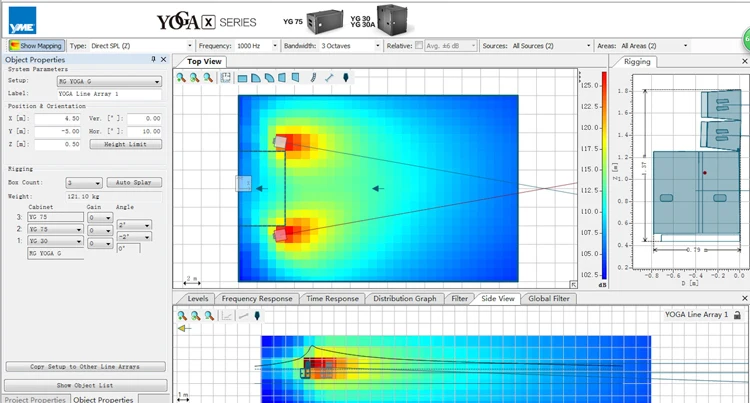This screenshot has height=403, width=750.
Task: Click the yellow direction arrow in Side View
Action: point(184,328)
